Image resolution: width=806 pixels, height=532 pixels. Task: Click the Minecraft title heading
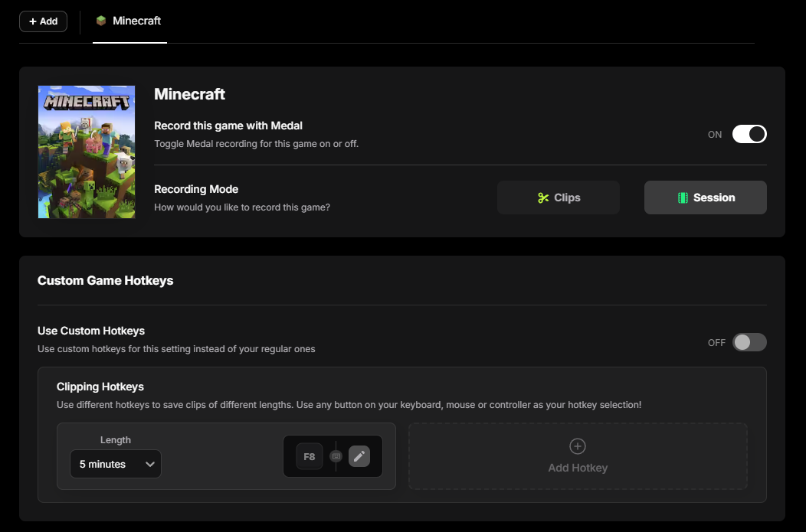coord(190,94)
